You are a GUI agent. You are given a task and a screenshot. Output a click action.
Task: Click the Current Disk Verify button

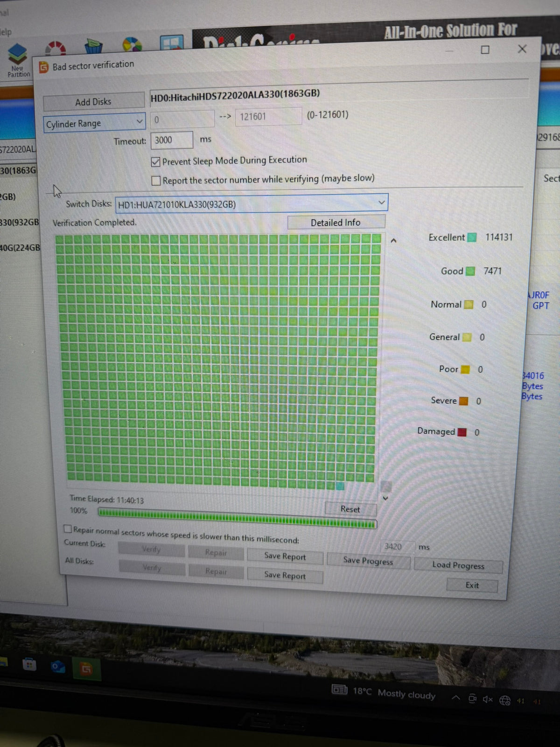tap(151, 549)
